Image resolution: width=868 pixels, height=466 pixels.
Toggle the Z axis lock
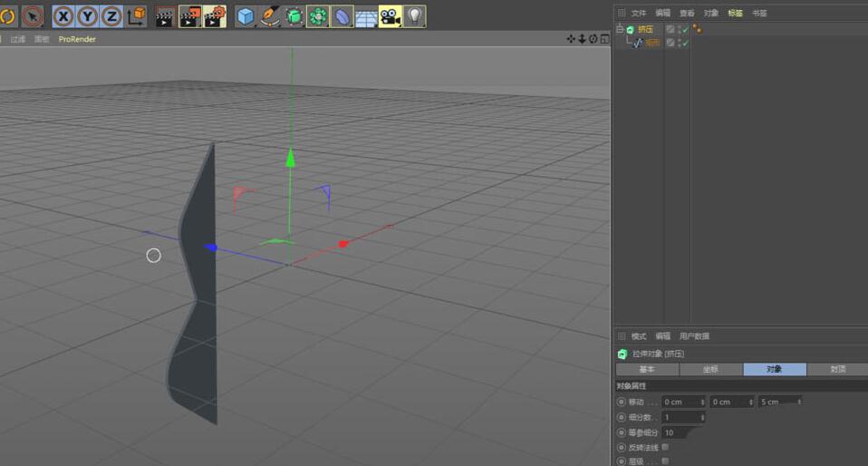click(111, 16)
